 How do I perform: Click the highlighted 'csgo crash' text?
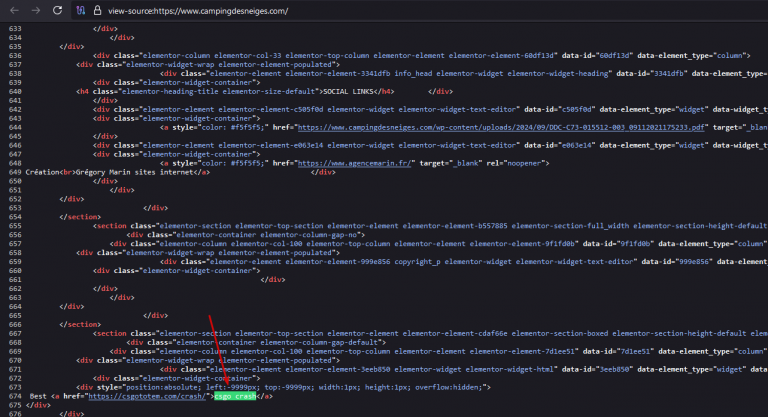[235, 396]
